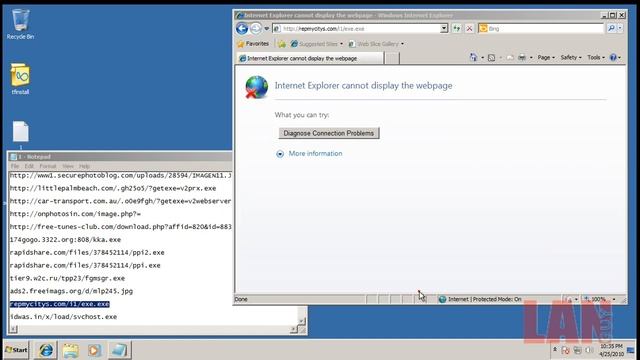640x360 pixels.
Task: Open the Page menu in IE
Action: [546, 58]
